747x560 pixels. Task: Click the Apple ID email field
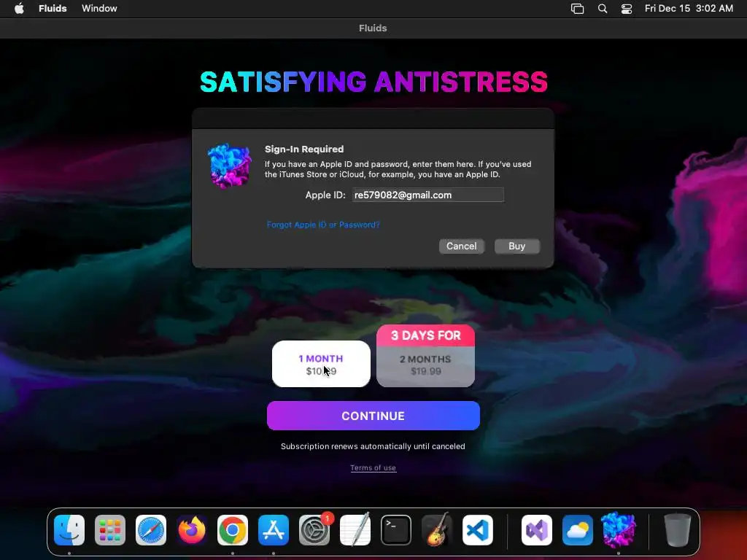(427, 195)
